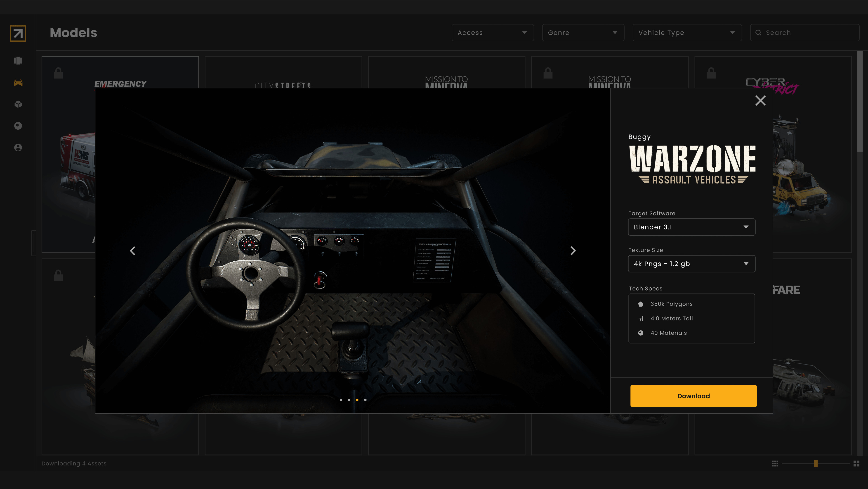Image resolution: width=868 pixels, height=489 pixels.
Task: Open the Access filter dropdown
Action: point(492,33)
